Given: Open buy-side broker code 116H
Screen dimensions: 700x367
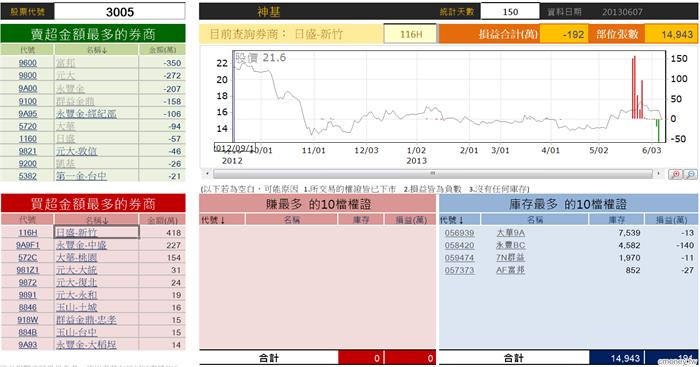Looking at the screenshot, I should point(28,232).
